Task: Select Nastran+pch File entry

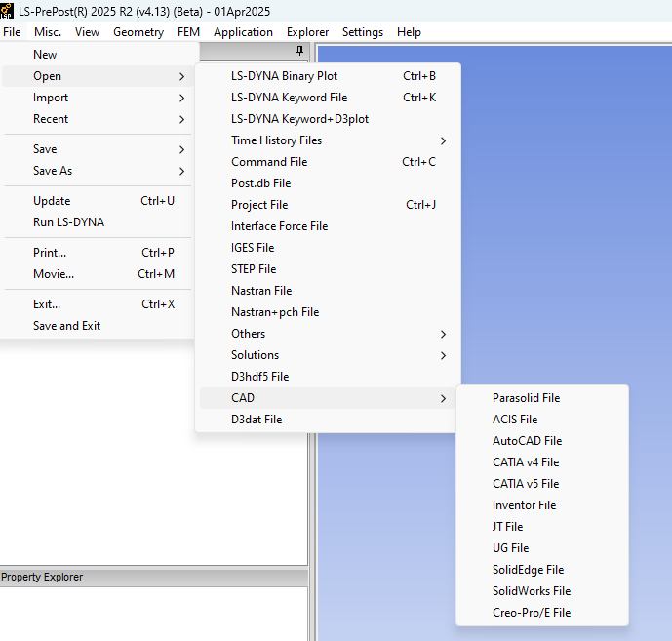Action: tap(328, 311)
